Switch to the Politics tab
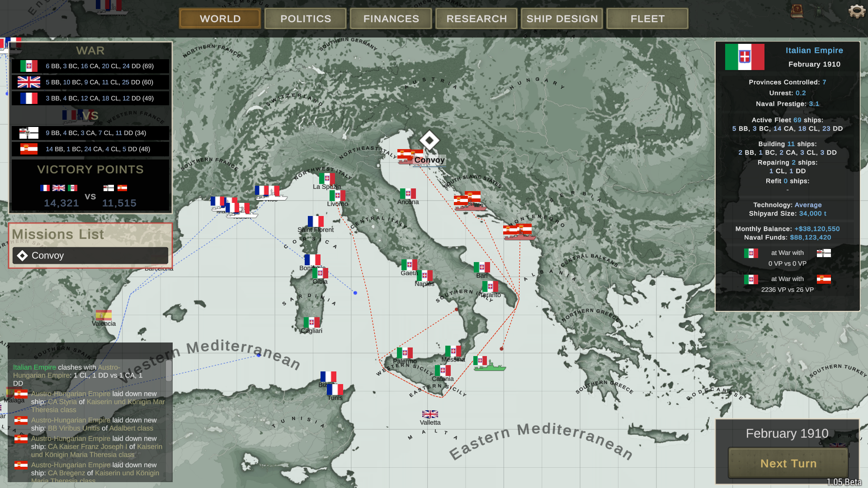 click(306, 19)
